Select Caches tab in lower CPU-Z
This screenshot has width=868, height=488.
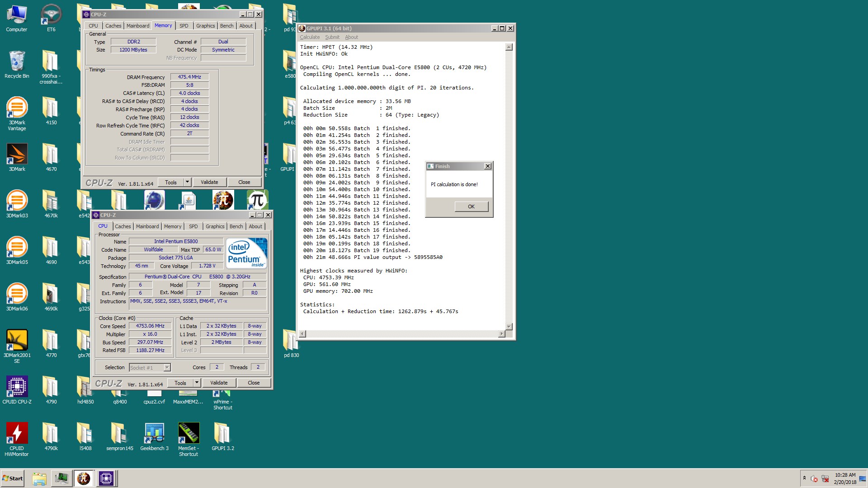(x=123, y=226)
